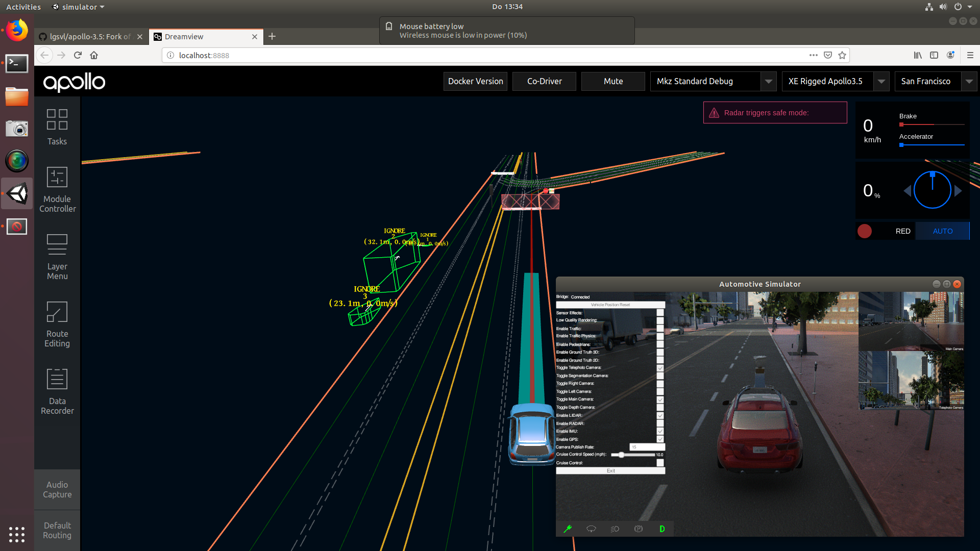This screenshot has height=551, width=980.
Task: Expand XE Rigged Apollo3.5 vehicle dropdown
Action: [881, 82]
